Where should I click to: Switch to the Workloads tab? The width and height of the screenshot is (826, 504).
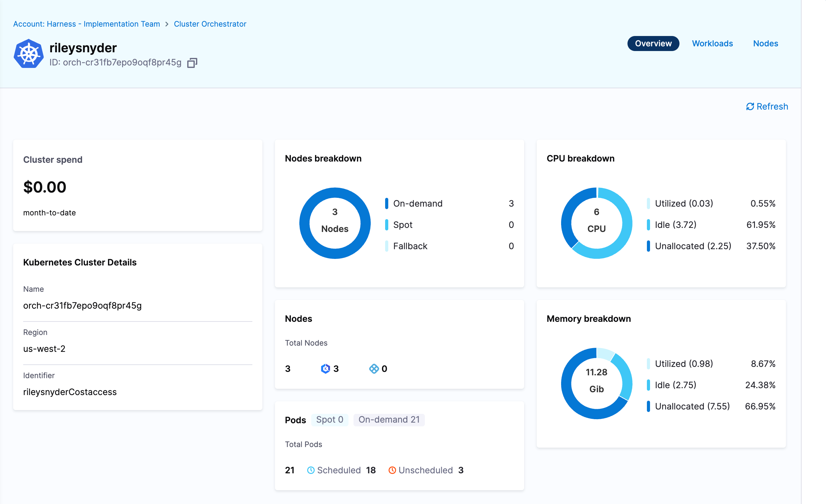712,44
